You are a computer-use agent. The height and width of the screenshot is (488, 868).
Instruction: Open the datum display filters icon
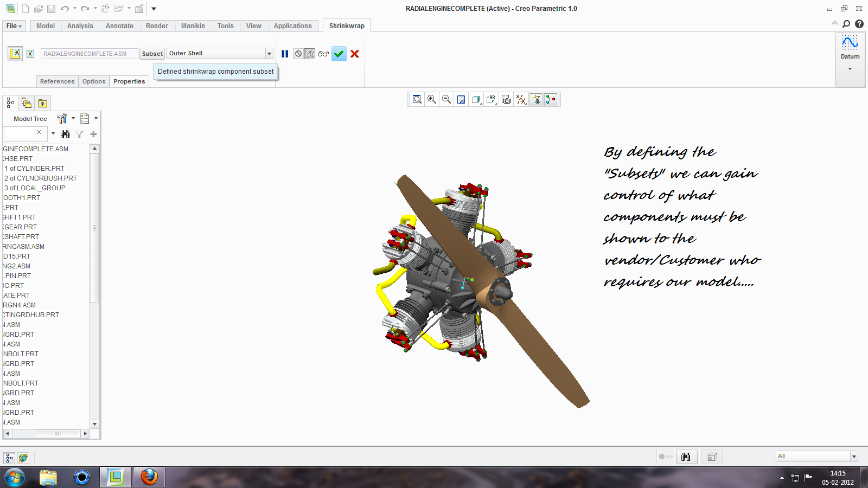(521, 99)
